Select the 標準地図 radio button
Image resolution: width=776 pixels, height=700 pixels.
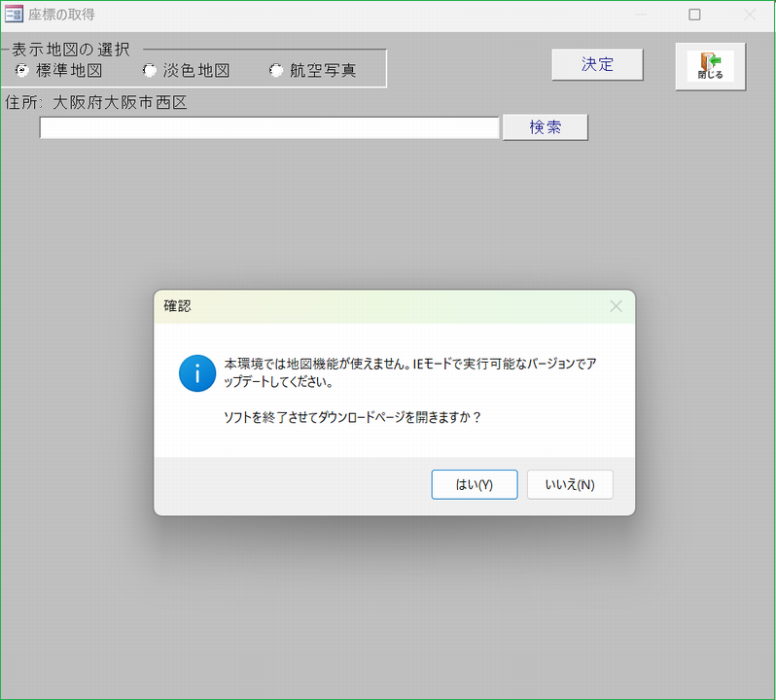tap(22, 70)
